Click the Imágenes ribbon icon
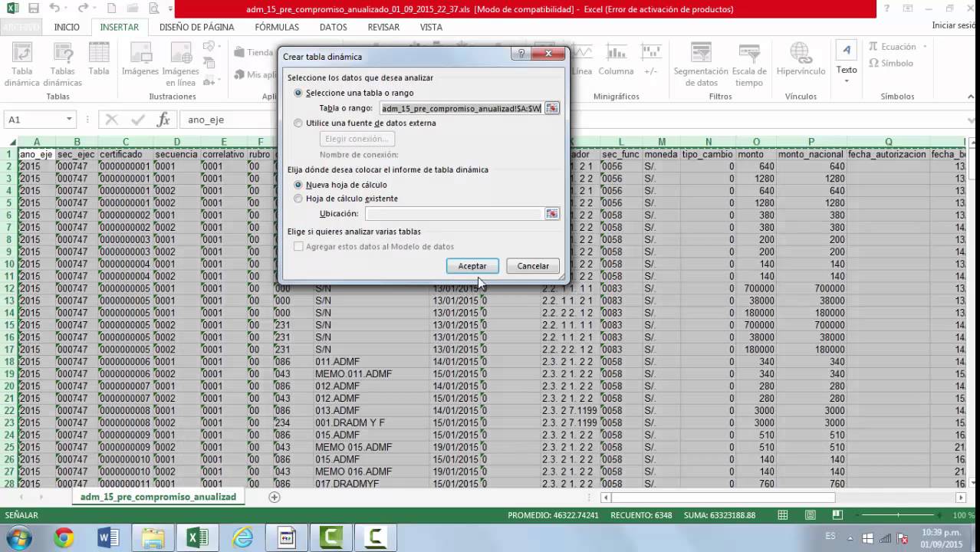The height and width of the screenshot is (552, 980). point(140,59)
